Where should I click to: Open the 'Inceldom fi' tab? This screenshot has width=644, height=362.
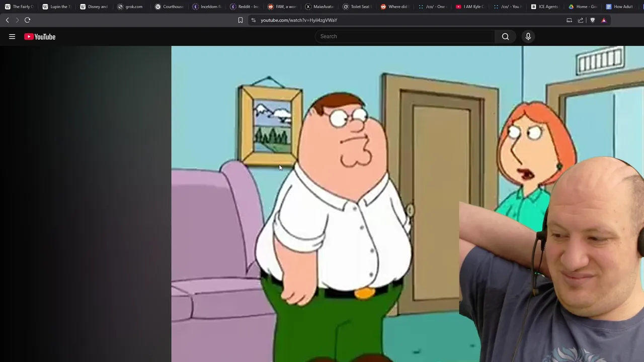point(207,7)
